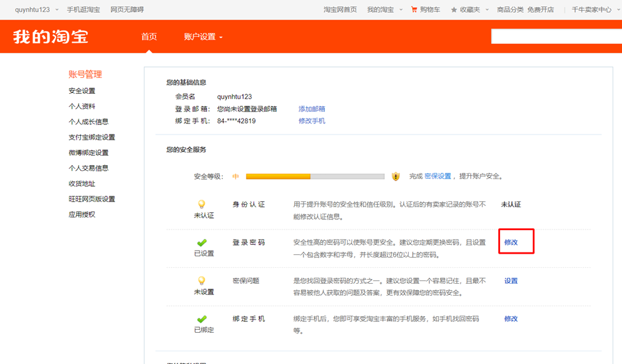Click the member name quynhtu123 value

click(x=234, y=97)
